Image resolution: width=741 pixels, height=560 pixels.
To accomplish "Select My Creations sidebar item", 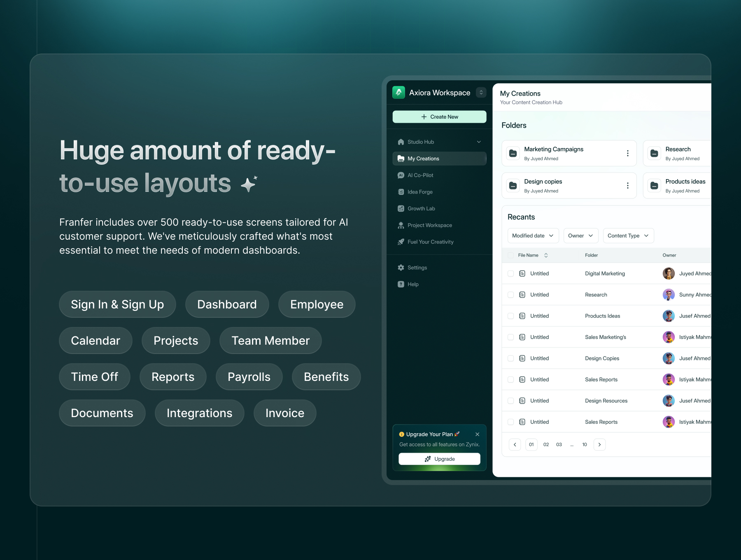I will point(439,159).
